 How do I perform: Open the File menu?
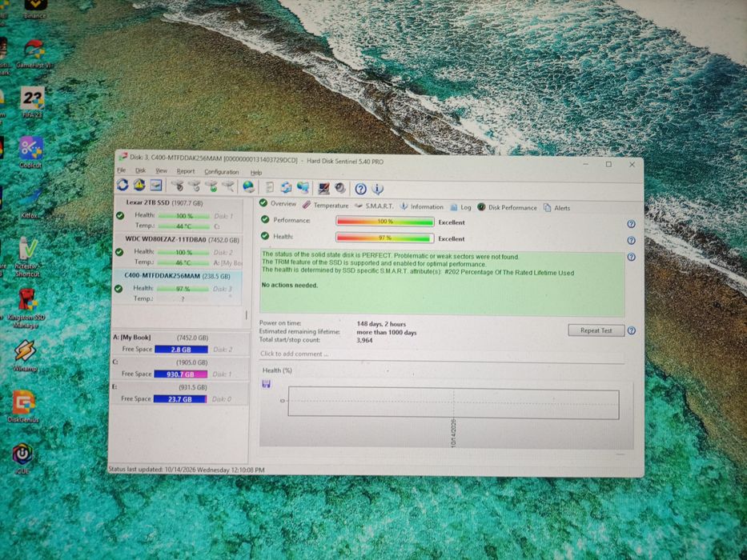pyautogui.click(x=122, y=170)
